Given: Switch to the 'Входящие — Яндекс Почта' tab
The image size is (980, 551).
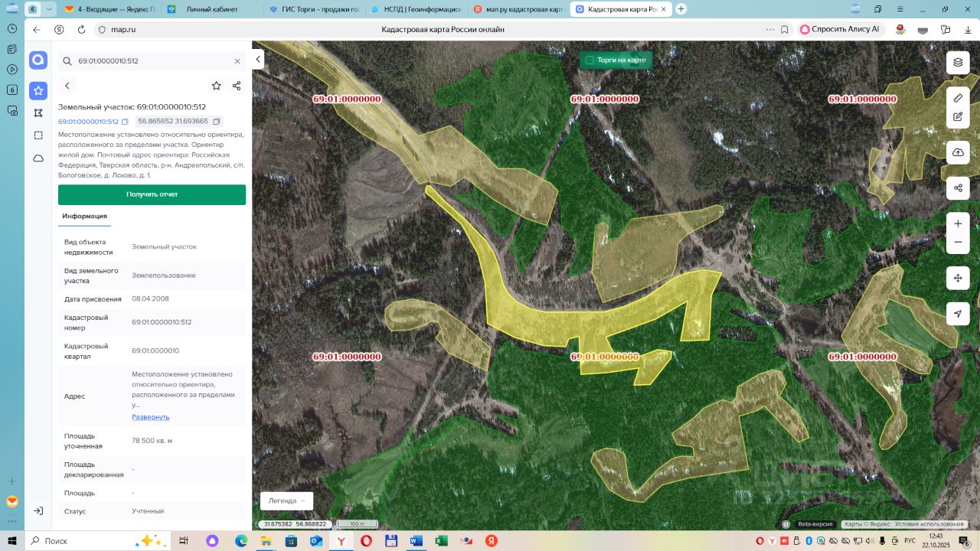Looking at the screenshot, I should [x=112, y=9].
